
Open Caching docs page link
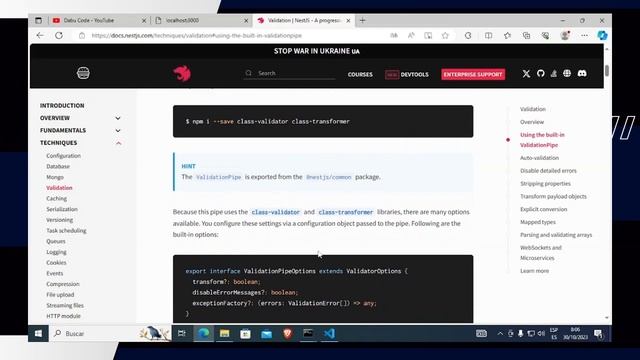point(56,198)
